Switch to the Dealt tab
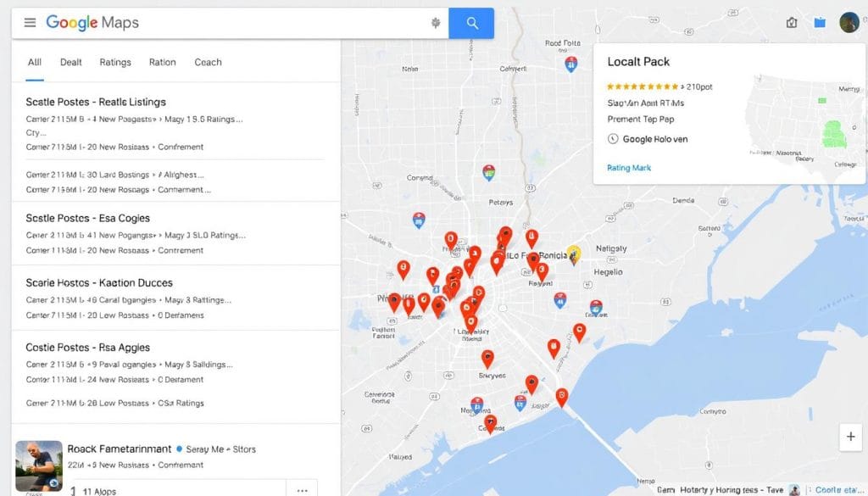Screen dimensions: 868x496 (71, 62)
